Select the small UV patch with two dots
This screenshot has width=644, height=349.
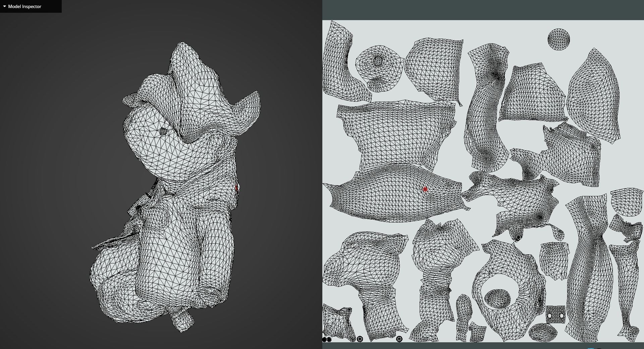point(555,315)
